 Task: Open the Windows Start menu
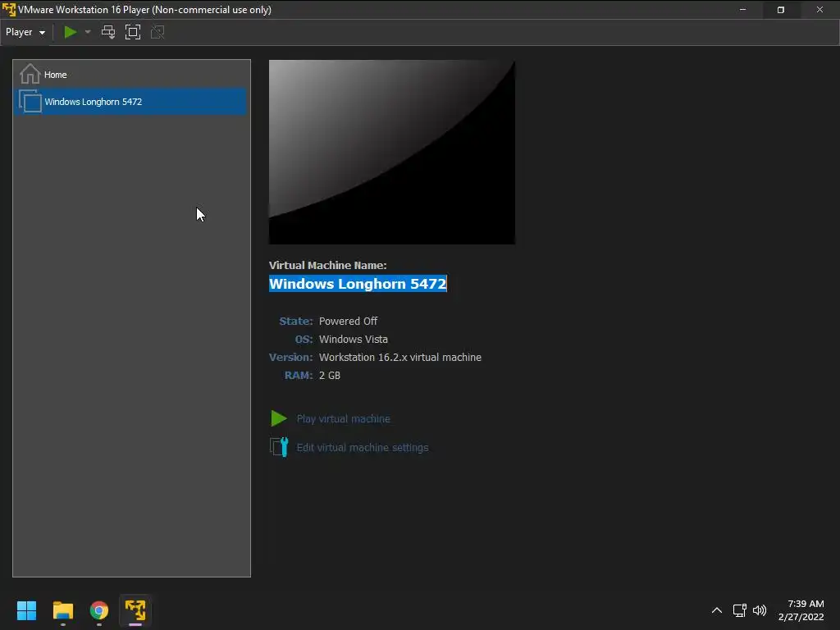26,610
